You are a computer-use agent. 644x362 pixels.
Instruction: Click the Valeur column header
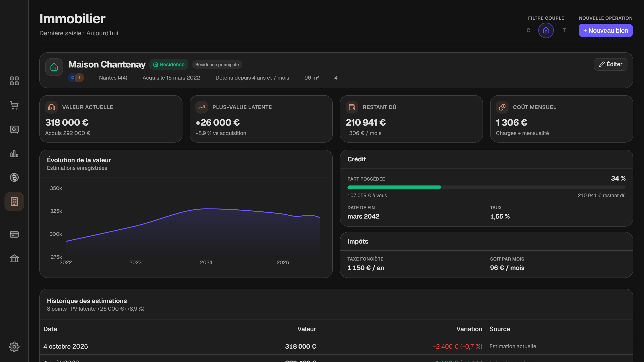[307, 329]
